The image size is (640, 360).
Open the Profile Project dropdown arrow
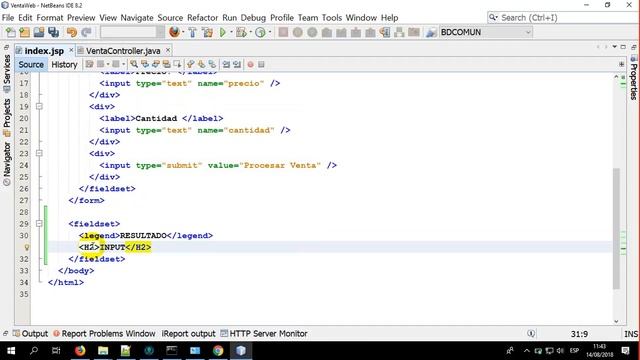[x=269, y=32]
